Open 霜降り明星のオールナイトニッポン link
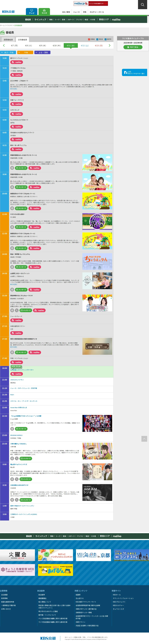This screenshot has height=644, width=149. (x=22, y=506)
